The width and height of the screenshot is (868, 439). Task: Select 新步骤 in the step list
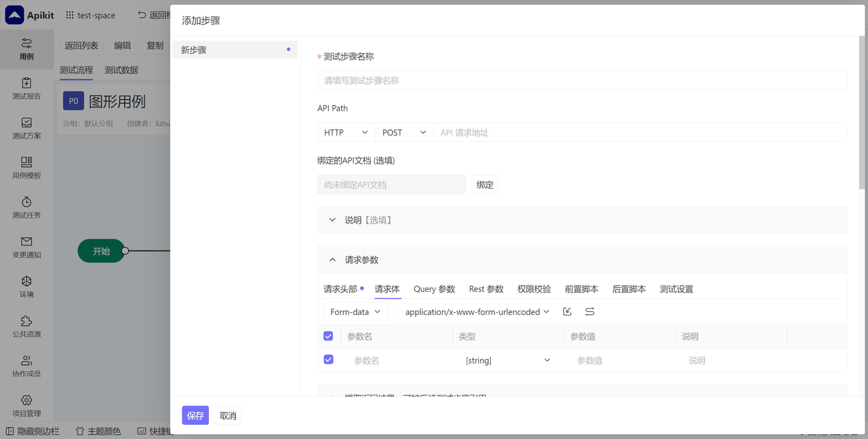coord(235,50)
